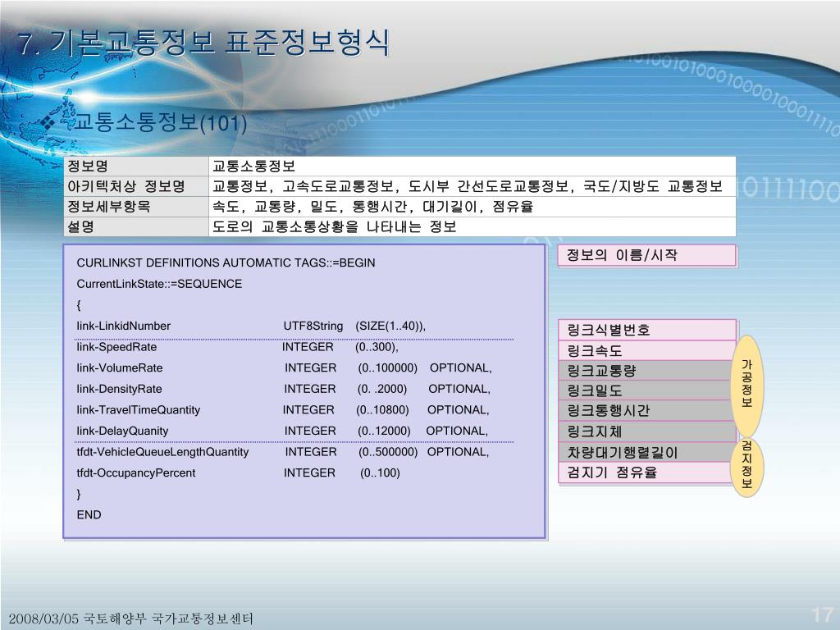The height and width of the screenshot is (630, 840).
Task: Click the 'link-DensityRate' field name
Action: [119, 389]
